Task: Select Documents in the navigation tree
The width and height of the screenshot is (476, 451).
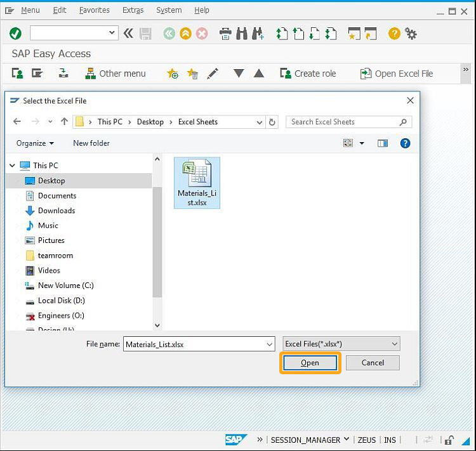Action: (x=57, y=196)
